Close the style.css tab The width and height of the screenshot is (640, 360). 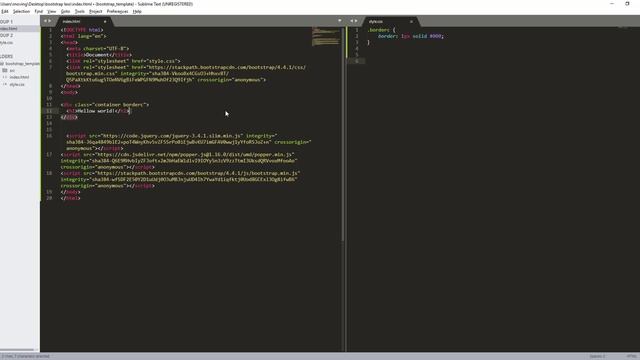pos(411,21)
